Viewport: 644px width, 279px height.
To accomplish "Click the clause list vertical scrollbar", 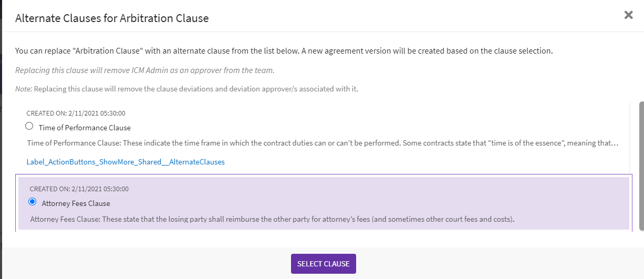I will point(641,166).
